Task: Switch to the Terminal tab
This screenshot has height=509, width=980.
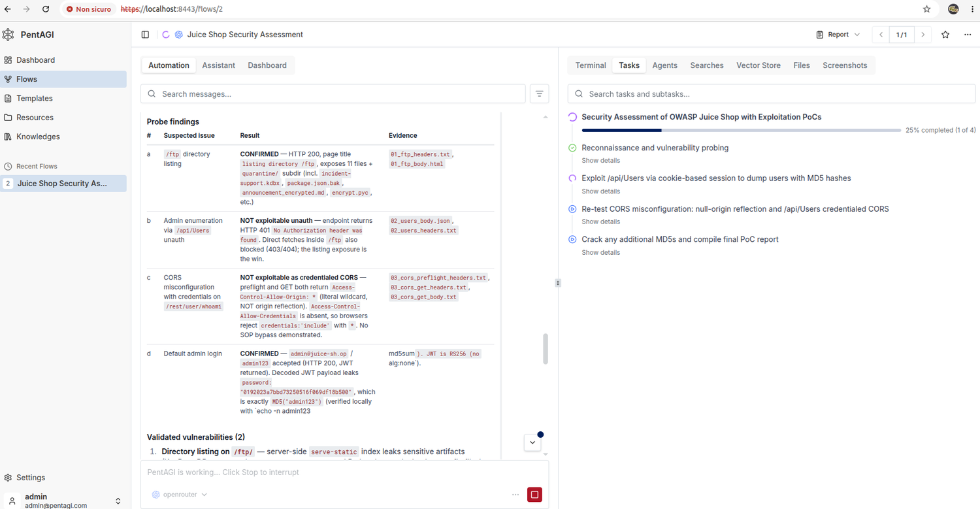Action: pos(591,65)
